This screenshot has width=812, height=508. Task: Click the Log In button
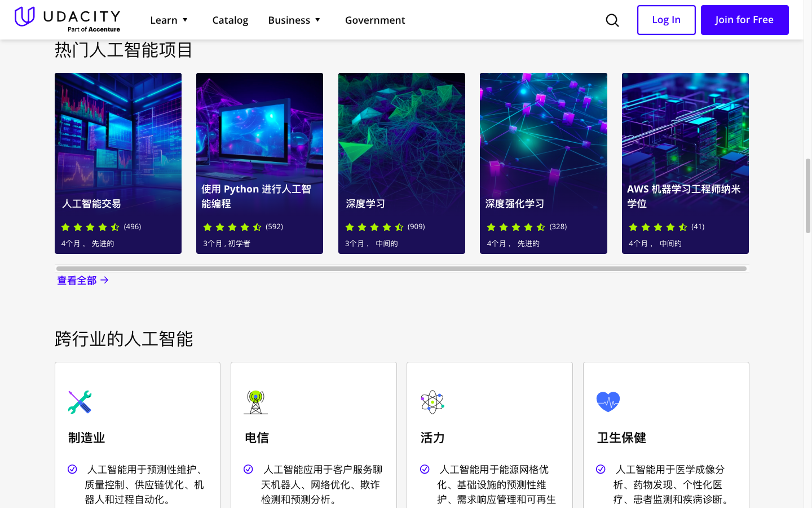pyautogui.click(x=667, y=20)
